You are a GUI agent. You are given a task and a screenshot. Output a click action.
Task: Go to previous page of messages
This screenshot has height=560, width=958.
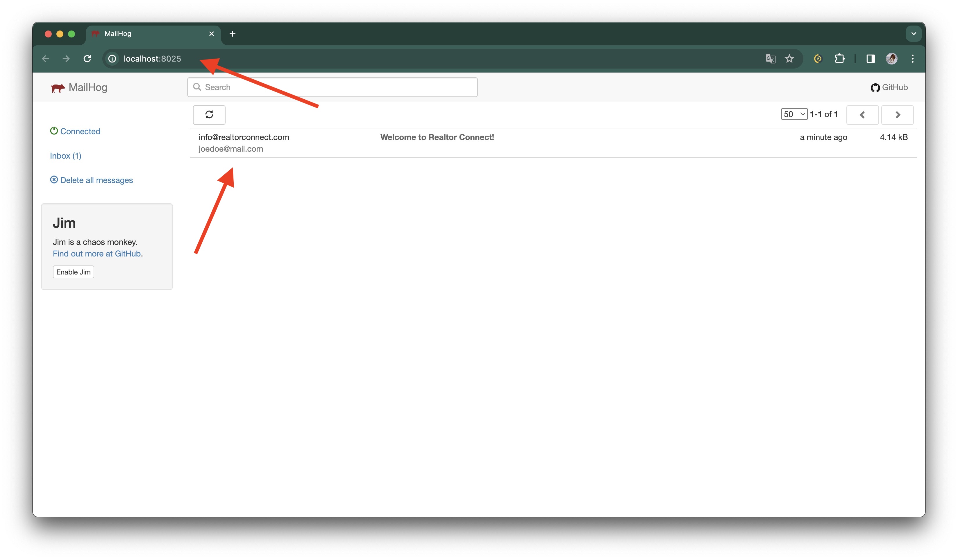pyautogui.click(x=862, y=115)
